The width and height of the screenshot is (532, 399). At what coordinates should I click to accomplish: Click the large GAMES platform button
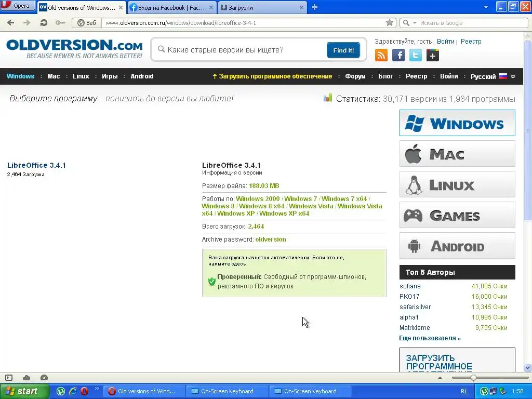point(457,215)
